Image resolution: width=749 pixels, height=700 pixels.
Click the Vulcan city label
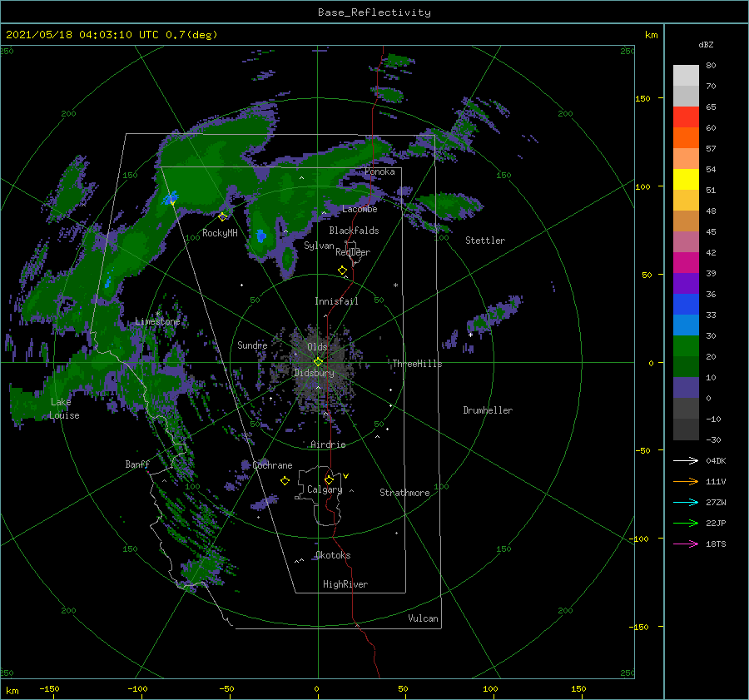423,618
